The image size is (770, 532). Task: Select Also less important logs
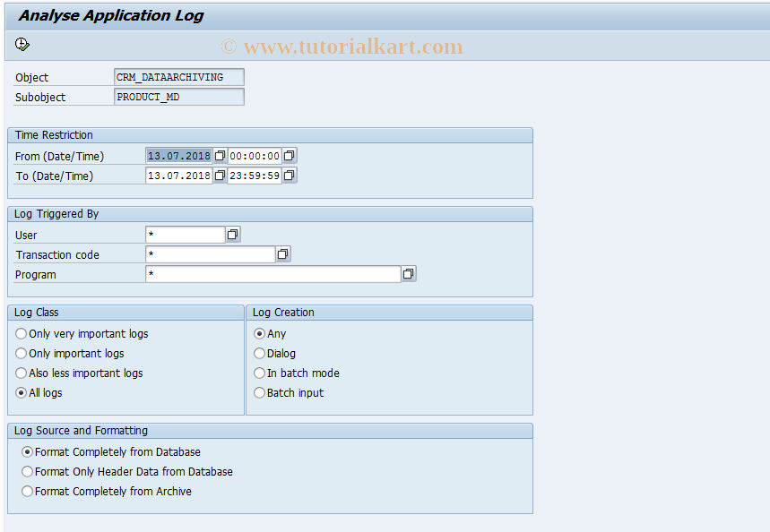point(21,373)
